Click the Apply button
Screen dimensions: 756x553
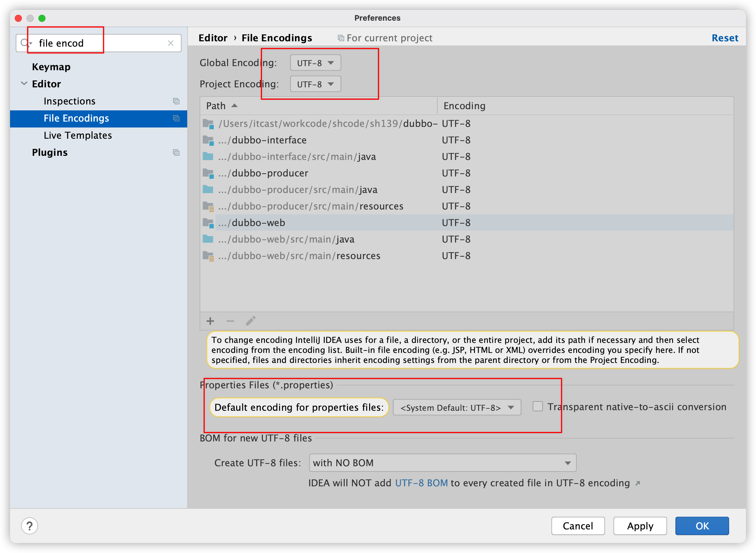pyautogui.click(x=640, y=526)
